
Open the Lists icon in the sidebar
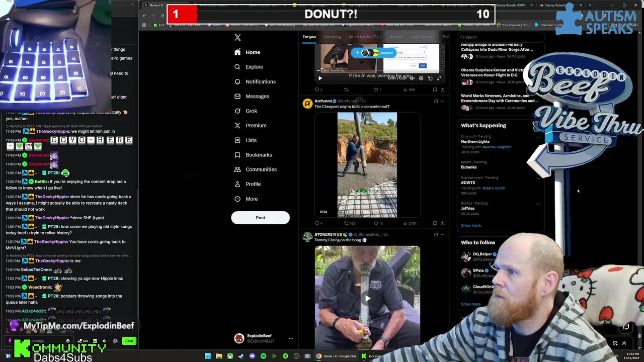[237, 140]
